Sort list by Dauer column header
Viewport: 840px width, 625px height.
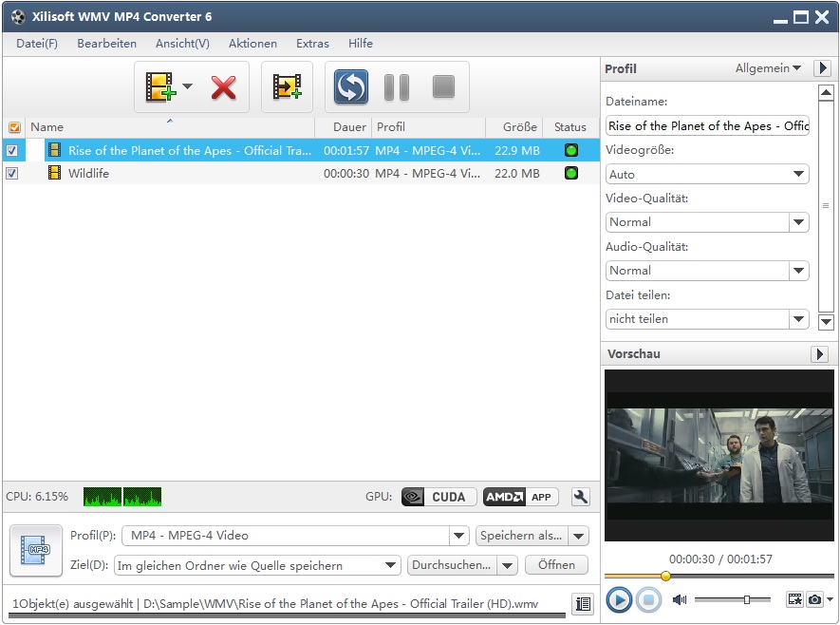coord(344,127)
